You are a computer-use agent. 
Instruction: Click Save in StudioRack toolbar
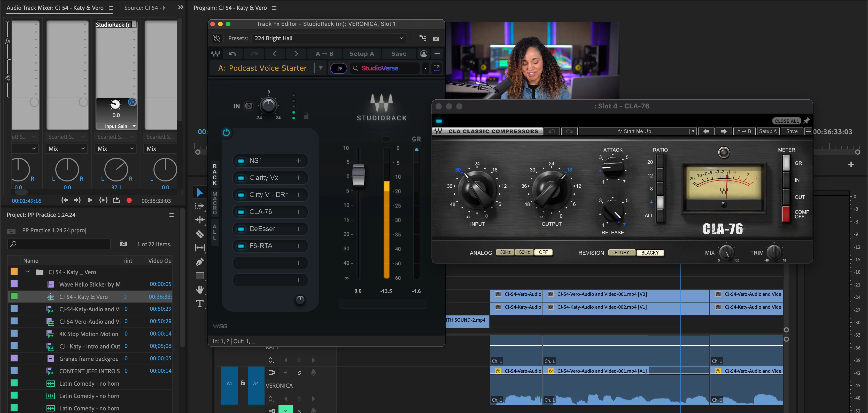[399, 54]
